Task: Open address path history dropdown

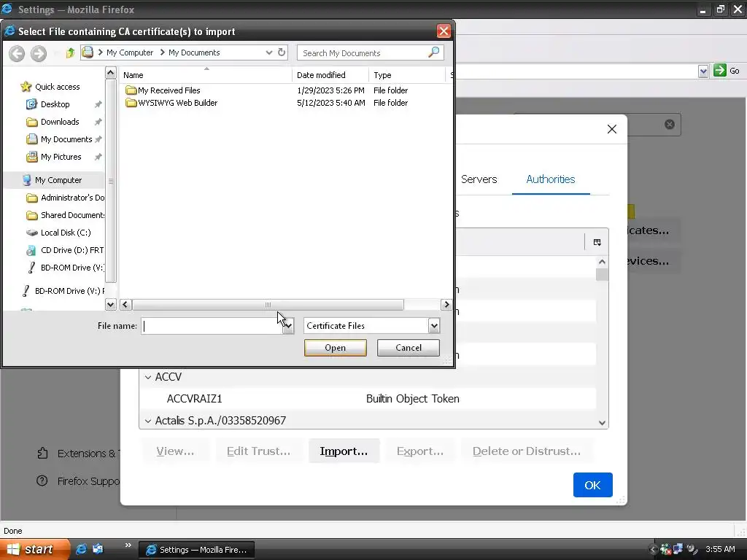Action: coord(269,52)
